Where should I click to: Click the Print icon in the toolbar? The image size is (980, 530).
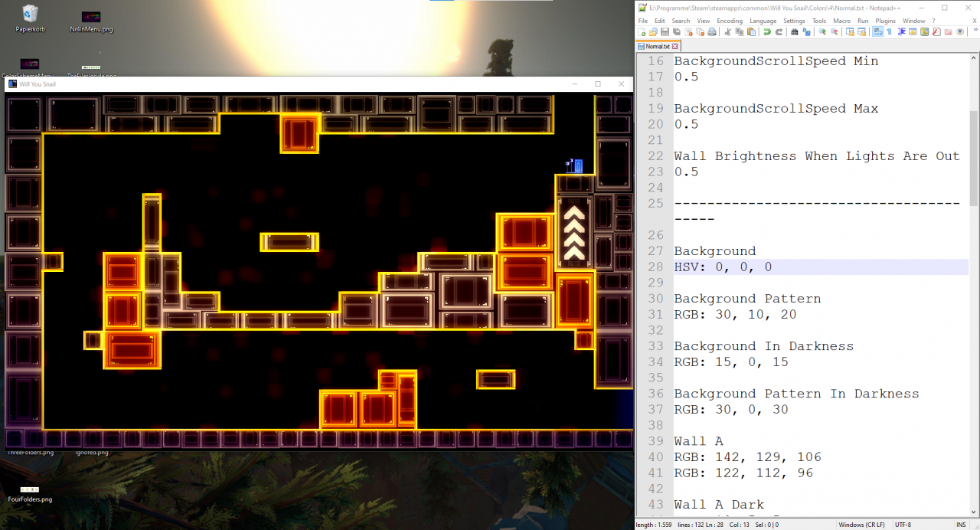click(x=712, y=31)
